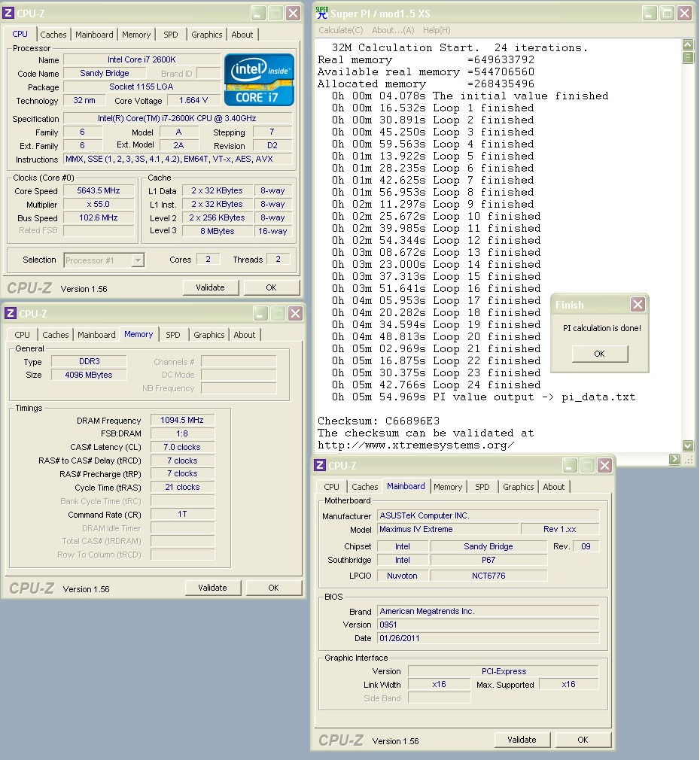Image resolution: width=700 pixels, height=760 pixels.
Task: Open Help(H) menu in Super PI
Action: pyautogui.click(x=437, y=30)
